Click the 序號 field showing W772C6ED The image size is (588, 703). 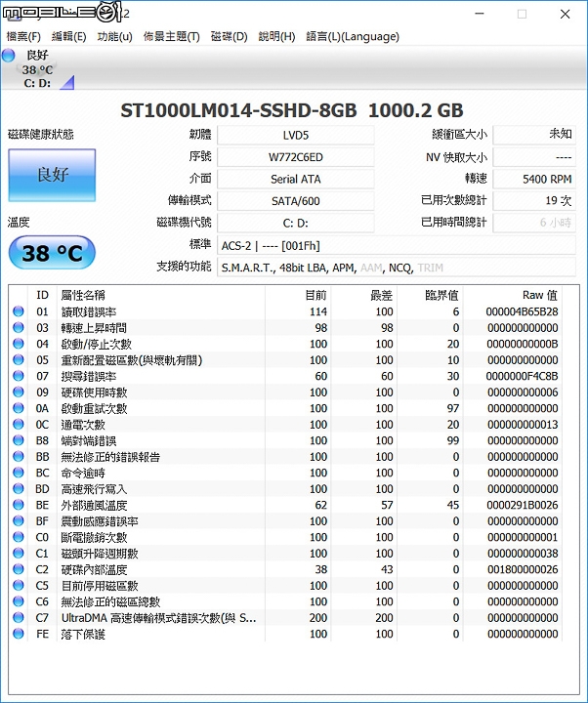point(296,157)
